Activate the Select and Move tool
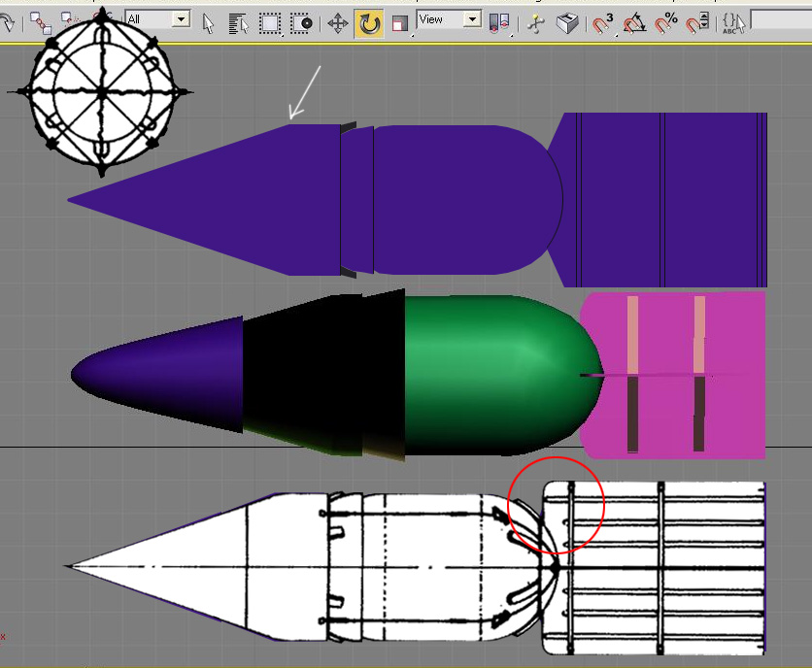Screen dimensions: 812x668 (x=338, y=24)
